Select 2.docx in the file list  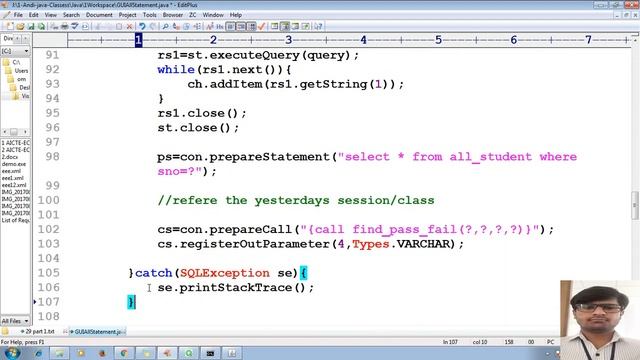point(10,157)
